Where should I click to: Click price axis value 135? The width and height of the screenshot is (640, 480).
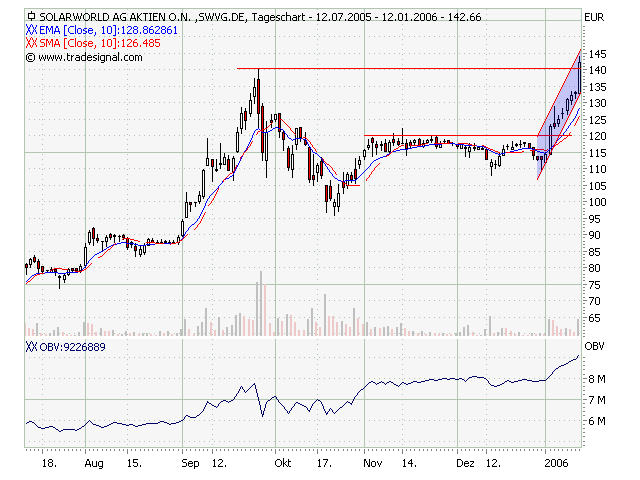pos(597,87)
